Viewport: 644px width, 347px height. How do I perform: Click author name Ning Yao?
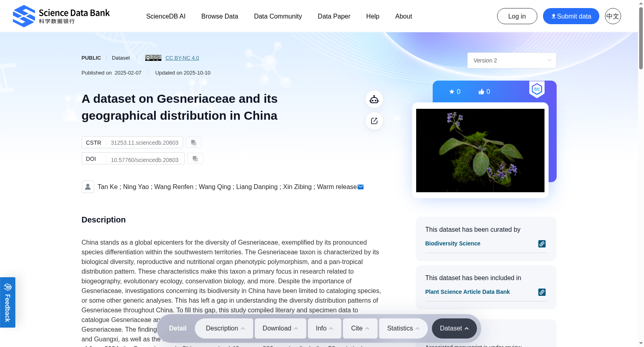[x=136, y=187]
